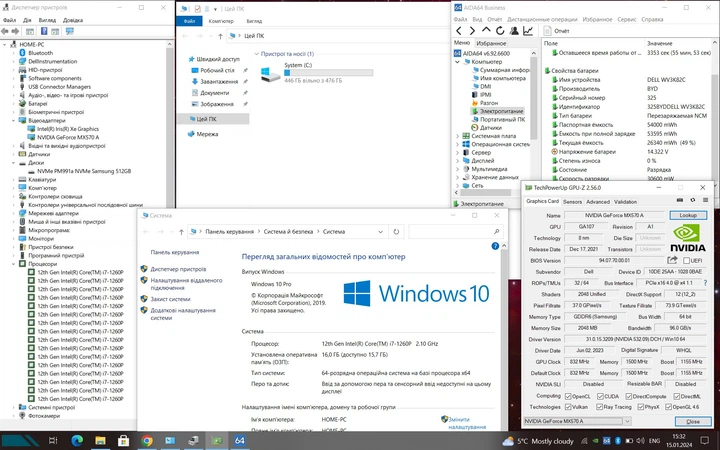Screen dimensions: 720x450
Task: Open the address bar dropdown in Система window
Action: point(380,232)
